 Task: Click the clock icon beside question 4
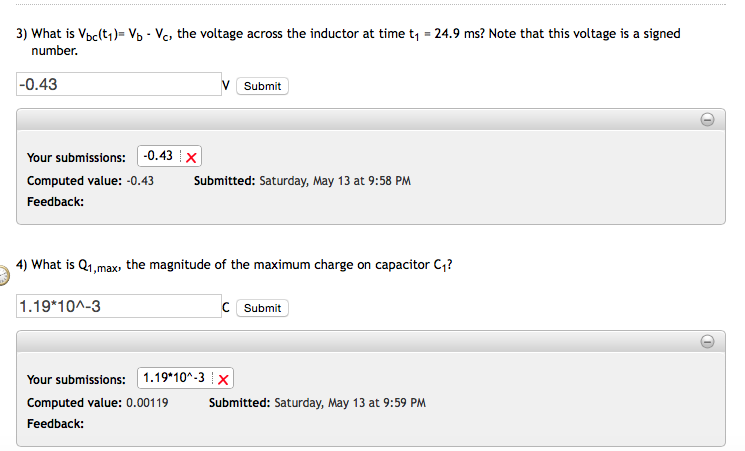point(4,271)
